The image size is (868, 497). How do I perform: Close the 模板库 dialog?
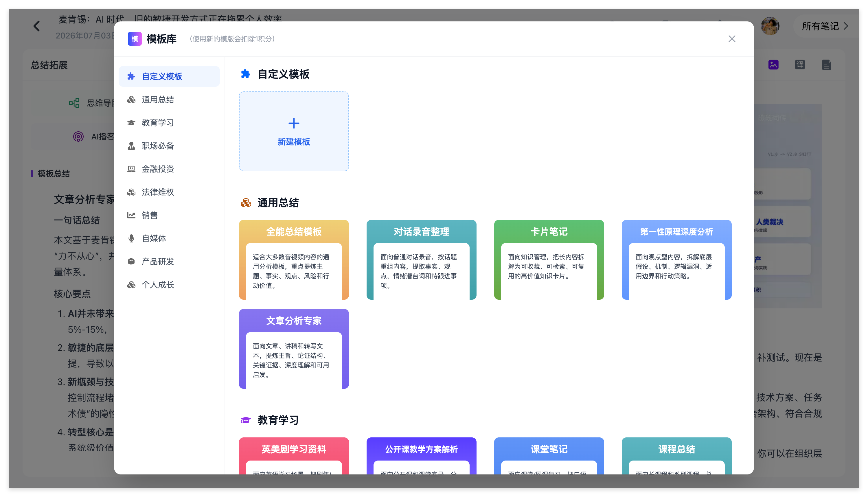coord(731,39)
